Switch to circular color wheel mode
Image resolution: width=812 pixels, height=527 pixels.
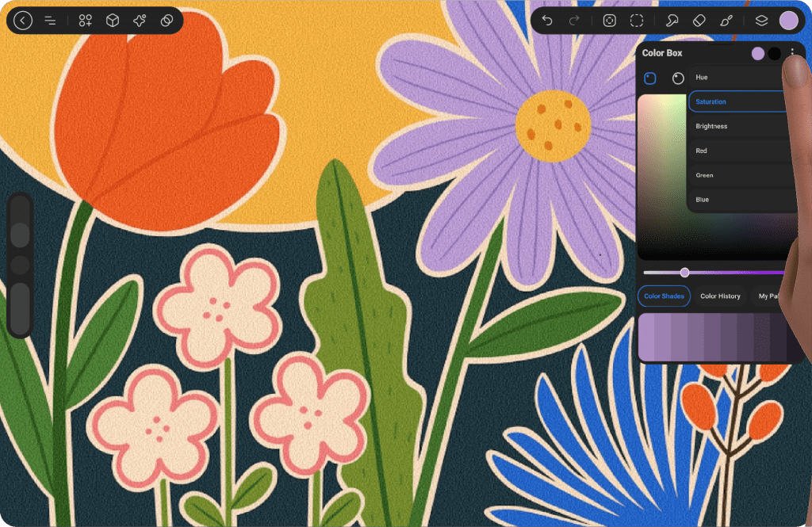(678, 78)
